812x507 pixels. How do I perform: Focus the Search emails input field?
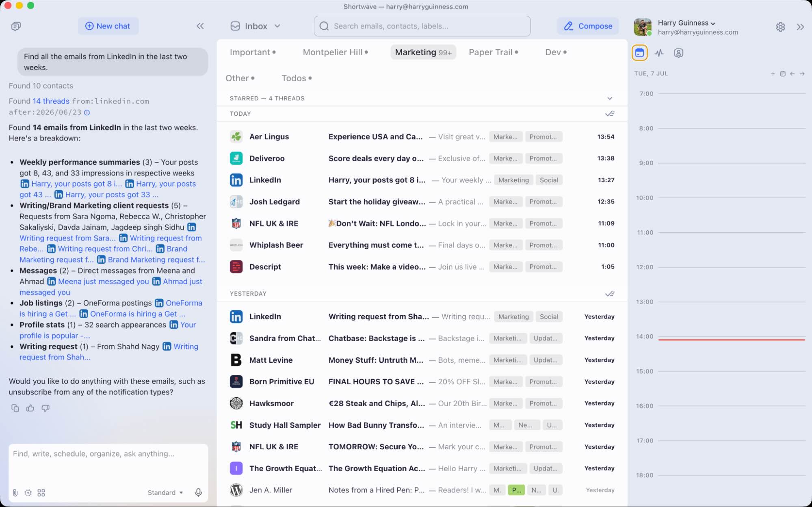point(422,26)
